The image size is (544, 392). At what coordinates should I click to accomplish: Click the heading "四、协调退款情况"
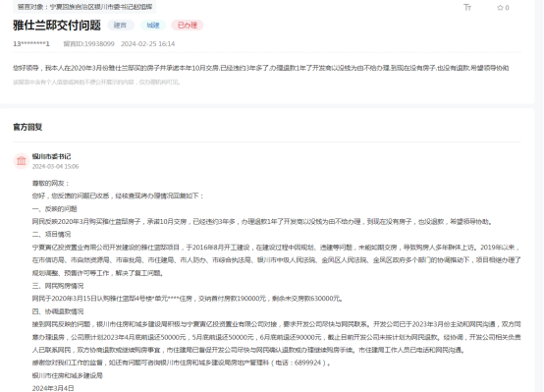58,311
